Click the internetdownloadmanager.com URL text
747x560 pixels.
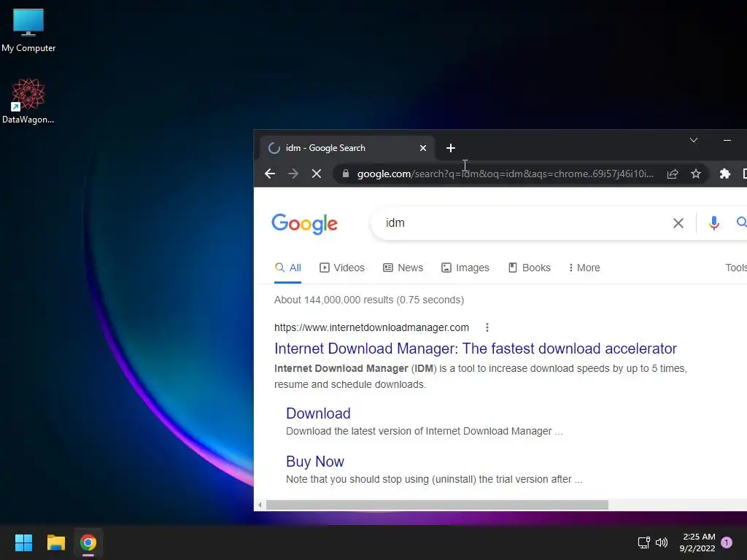[x=371, y=327]
